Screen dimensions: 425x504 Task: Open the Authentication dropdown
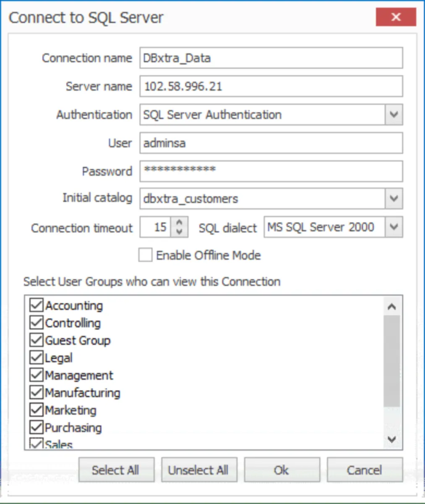pyautogui.click(x=394, y=115)
